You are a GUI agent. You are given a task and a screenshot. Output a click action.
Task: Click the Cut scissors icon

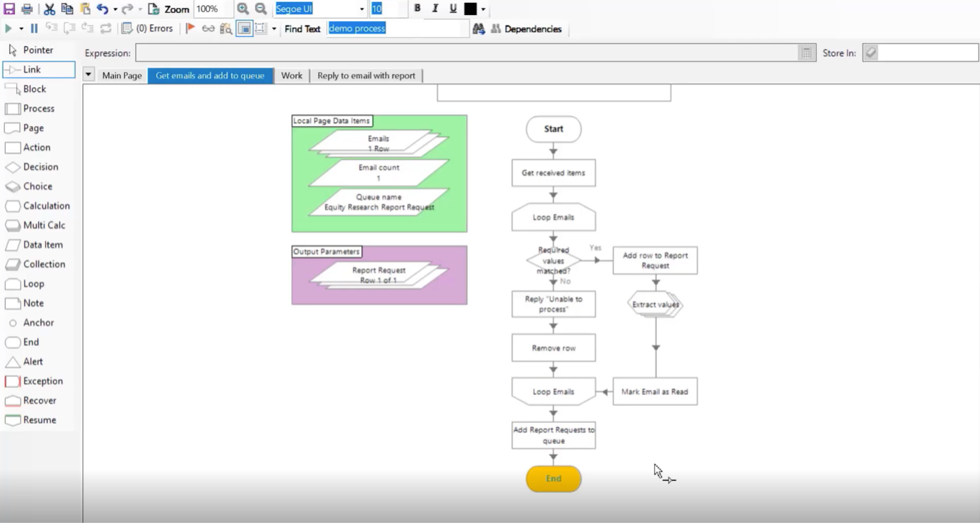[x=49, y=9]
